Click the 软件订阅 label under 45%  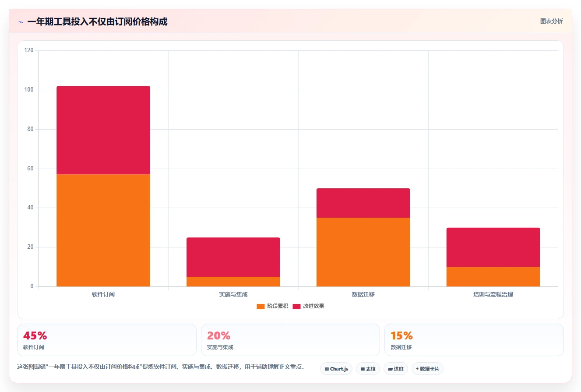pyautogui.click(x=34, y=347)
